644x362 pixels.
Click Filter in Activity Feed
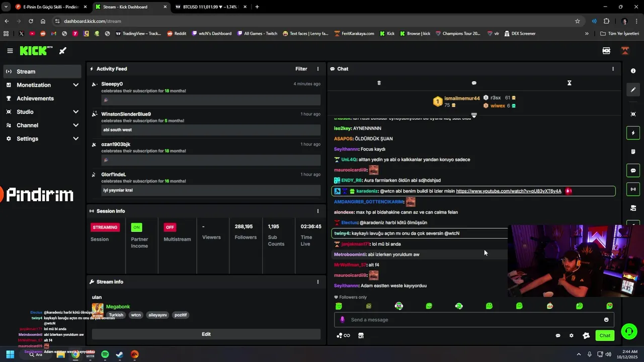[x=301, y=69]
